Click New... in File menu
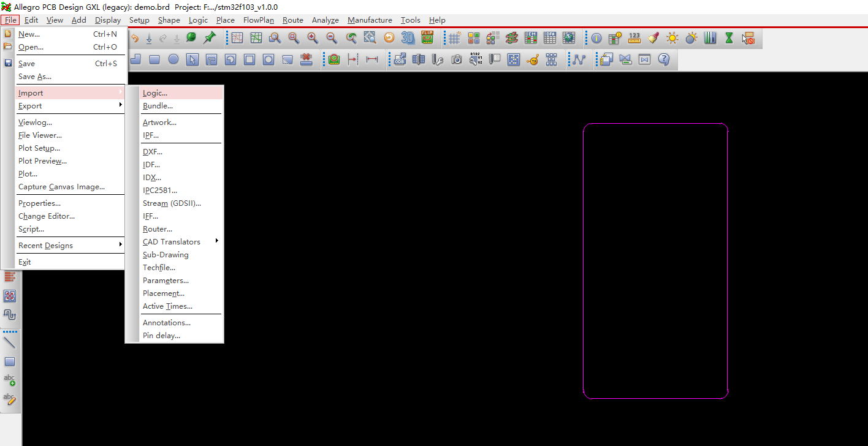The width and height of the screenshot is (868, 446). pyautogui.click(x=70, y=34)
